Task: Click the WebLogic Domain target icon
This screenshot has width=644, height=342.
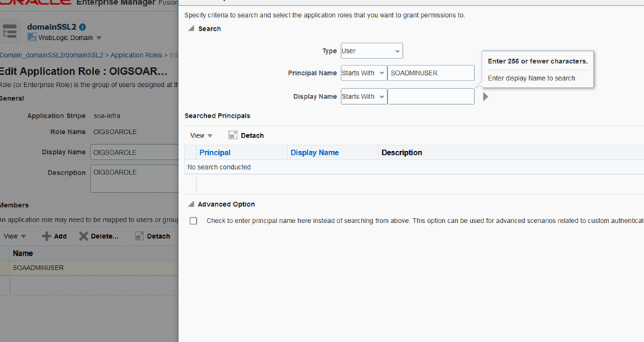Action: point(32,38)
